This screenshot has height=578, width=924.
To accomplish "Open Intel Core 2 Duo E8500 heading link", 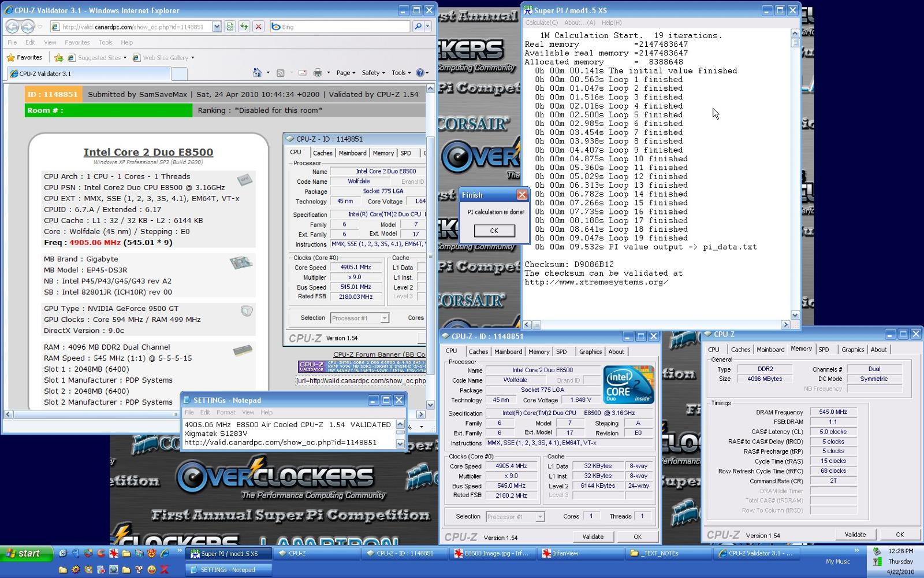I will [148, 152].
